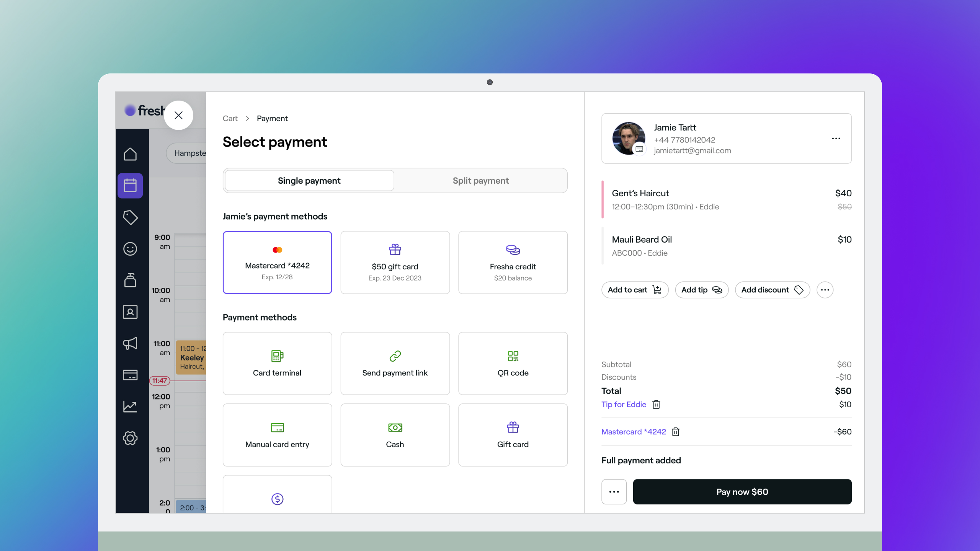The width and height of the screenshot is (980, 551).
Task: Select Mastercard *4242 saved payment method
Action: pyautogui.click(x=277, y=262)
